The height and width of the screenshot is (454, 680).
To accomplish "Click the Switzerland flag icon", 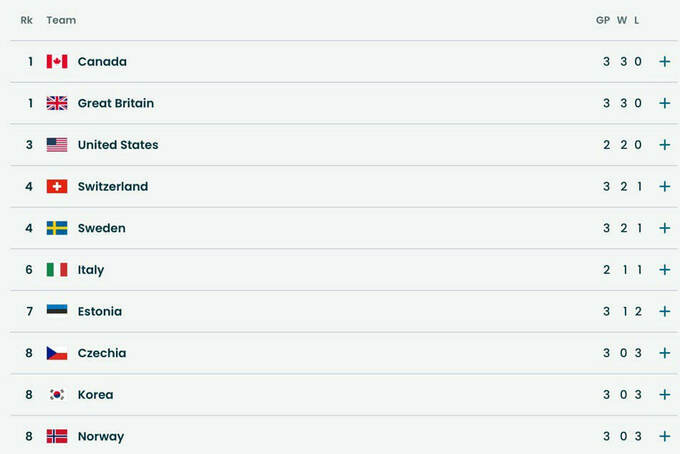I will click(x=57, y=187).
